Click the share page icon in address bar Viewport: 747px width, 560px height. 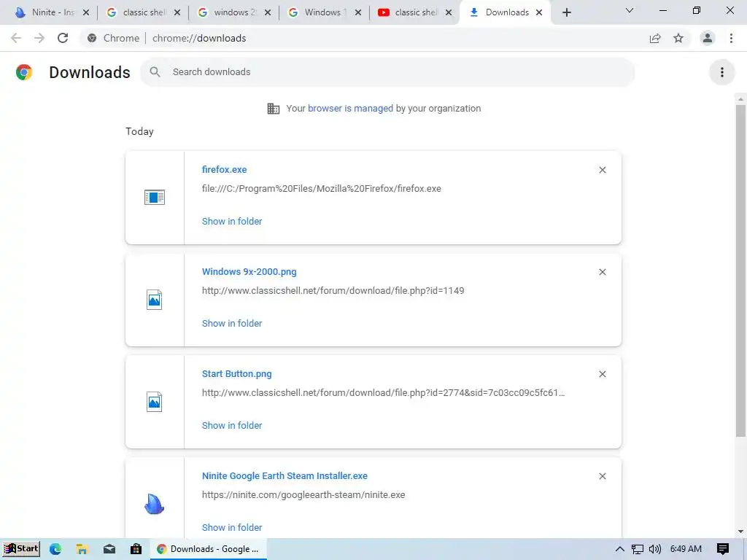[x=655, y=38]
